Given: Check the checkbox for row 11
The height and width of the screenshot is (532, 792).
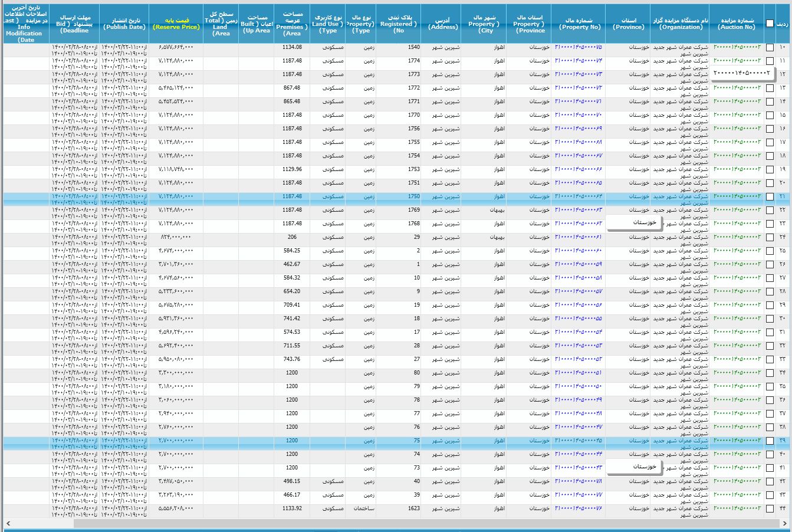Looking at the screenshot, I should [x=770, y=61].
